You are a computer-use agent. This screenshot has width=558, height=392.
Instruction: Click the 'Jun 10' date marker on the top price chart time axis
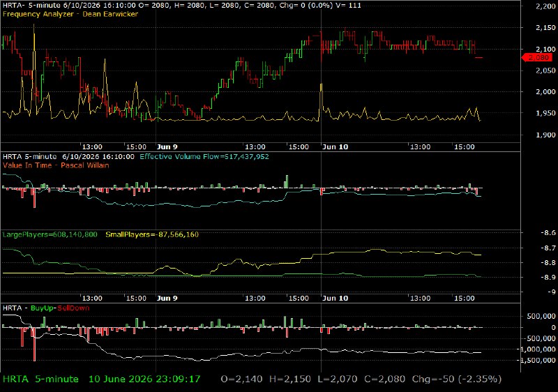click(x=335, y=147)
